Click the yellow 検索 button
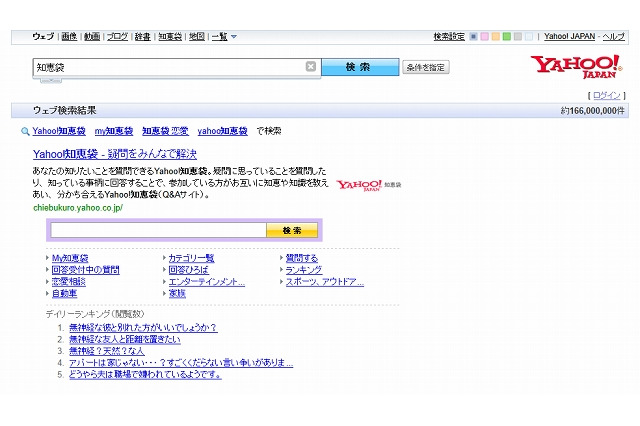Viewport: 640px width, 426px height. coord(292,230)
